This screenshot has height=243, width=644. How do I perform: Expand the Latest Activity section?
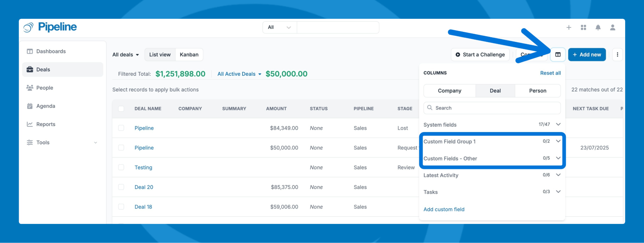492,175
